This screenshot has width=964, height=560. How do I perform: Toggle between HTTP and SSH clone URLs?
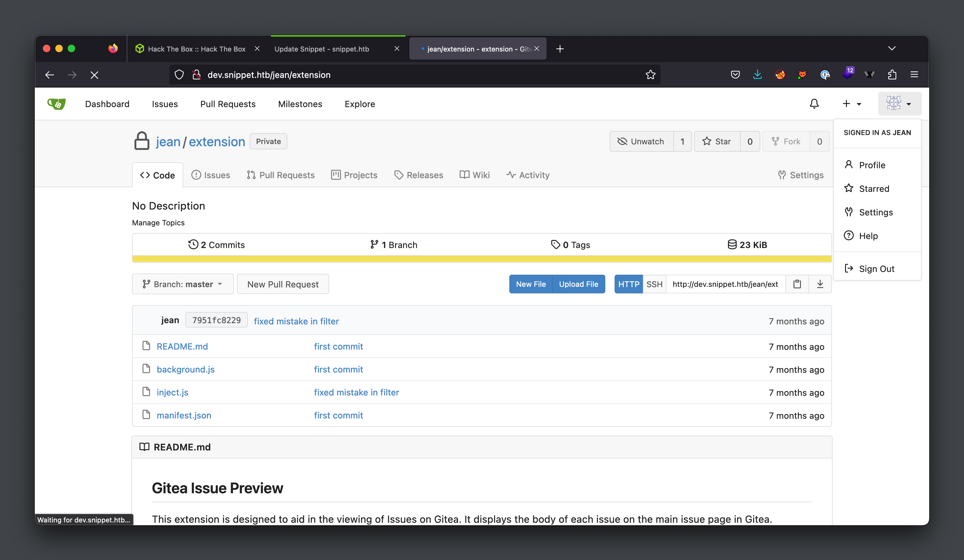[x=654, y=283]
